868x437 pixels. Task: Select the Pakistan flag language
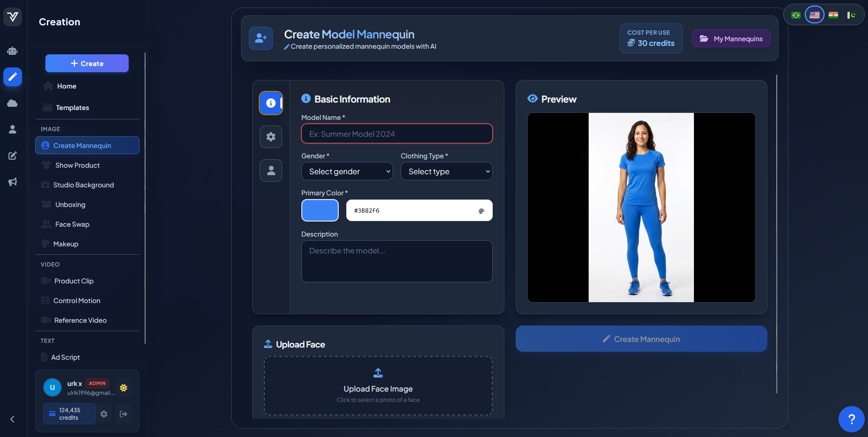(852, 15)
